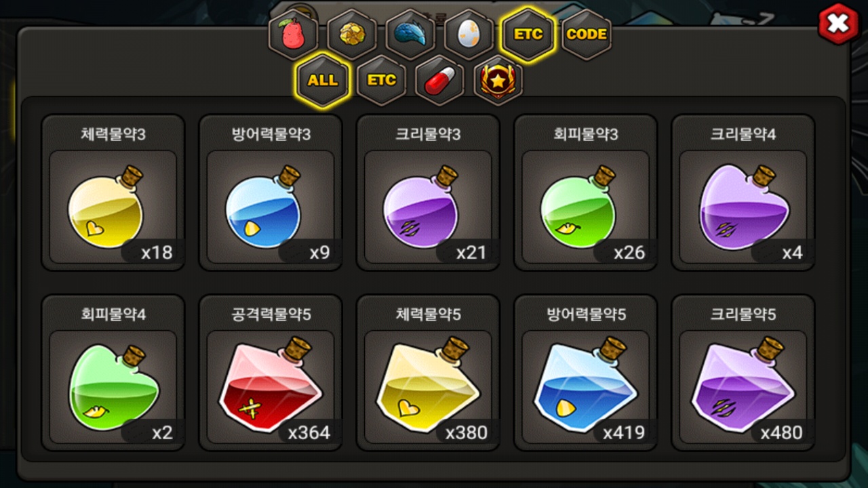This screenshot has height=488, width=868.
Task: Choose the yellow 체력물약5 potion x380
Action: tap(428, 373)
